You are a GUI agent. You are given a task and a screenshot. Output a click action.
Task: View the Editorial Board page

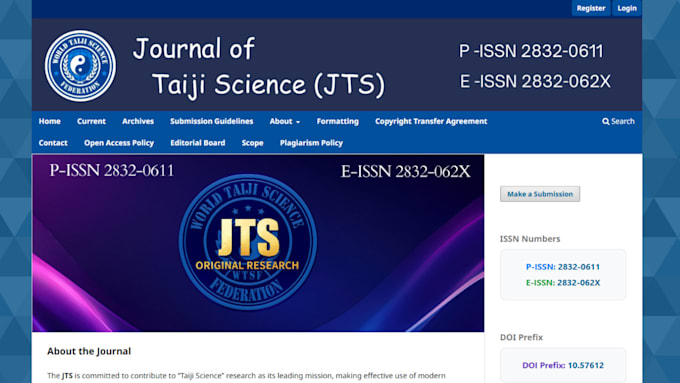(198, 143)
